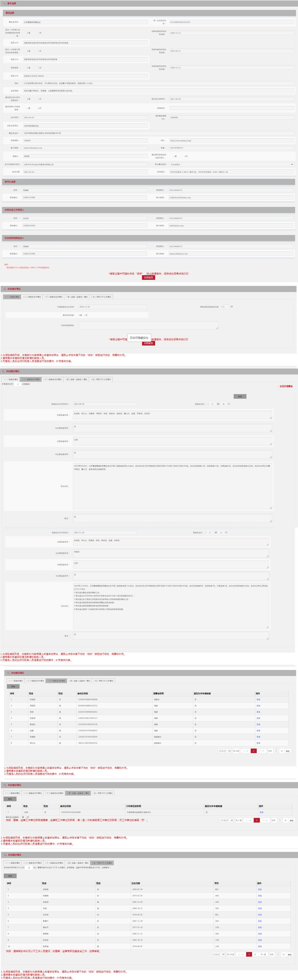This screenshot has height=980, width=298.
Task: Switch to tab (四)监事(监事会)情况 in the 理事会成立时间 panel
Action: [77, 297]
